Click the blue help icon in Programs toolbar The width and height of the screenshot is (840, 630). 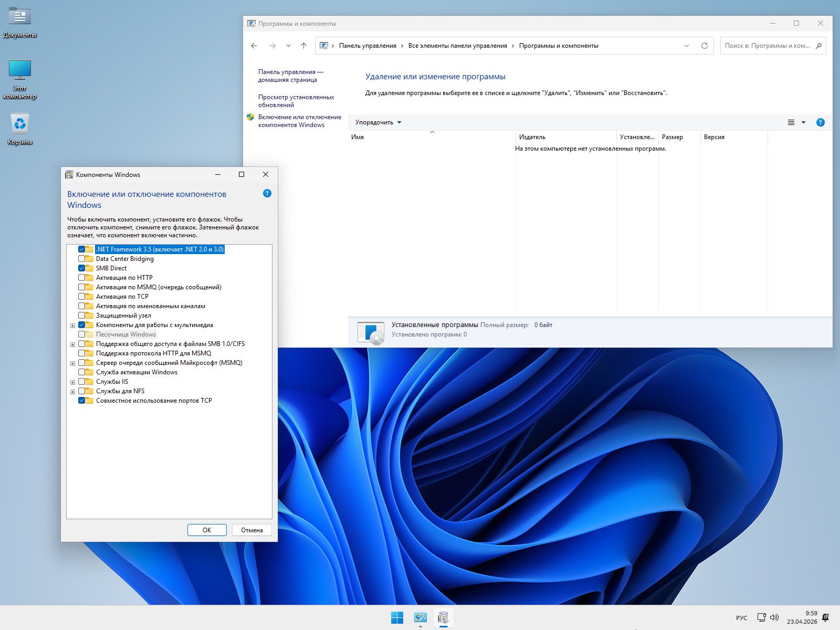(x=820, y=122)
